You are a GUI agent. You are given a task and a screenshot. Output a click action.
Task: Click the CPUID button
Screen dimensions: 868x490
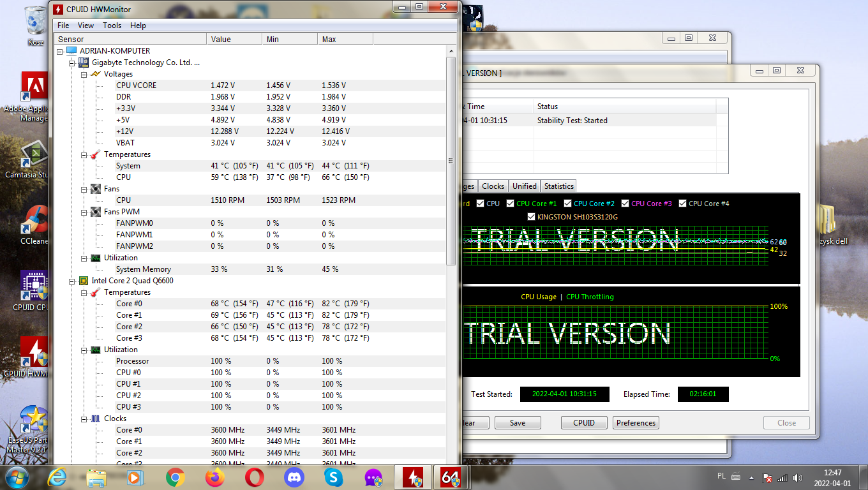tap(584, 423)
